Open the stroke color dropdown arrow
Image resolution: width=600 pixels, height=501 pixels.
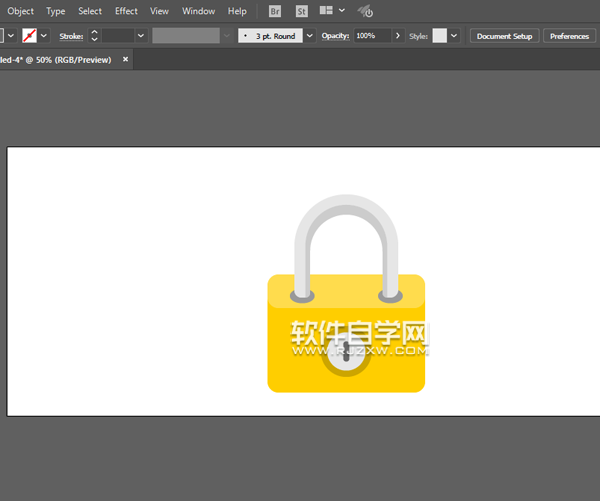pyautogui.click(x=44, y=36)
